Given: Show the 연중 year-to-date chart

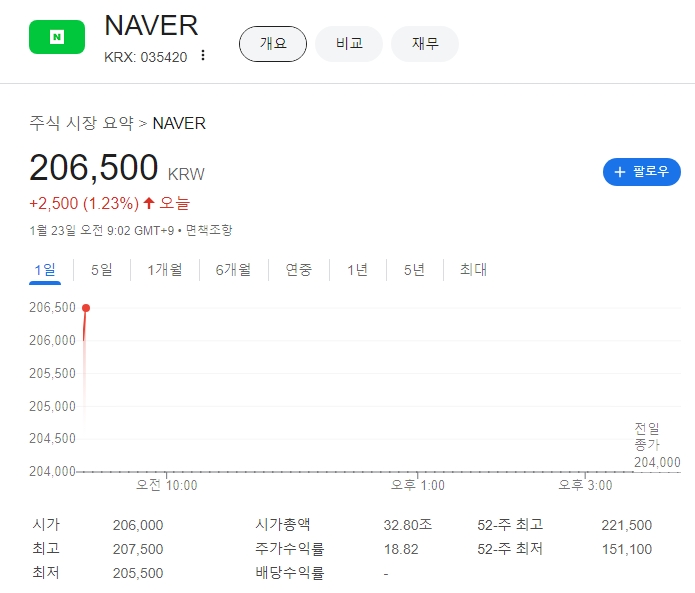Looking at the screenshot, I should pos(298,269).
